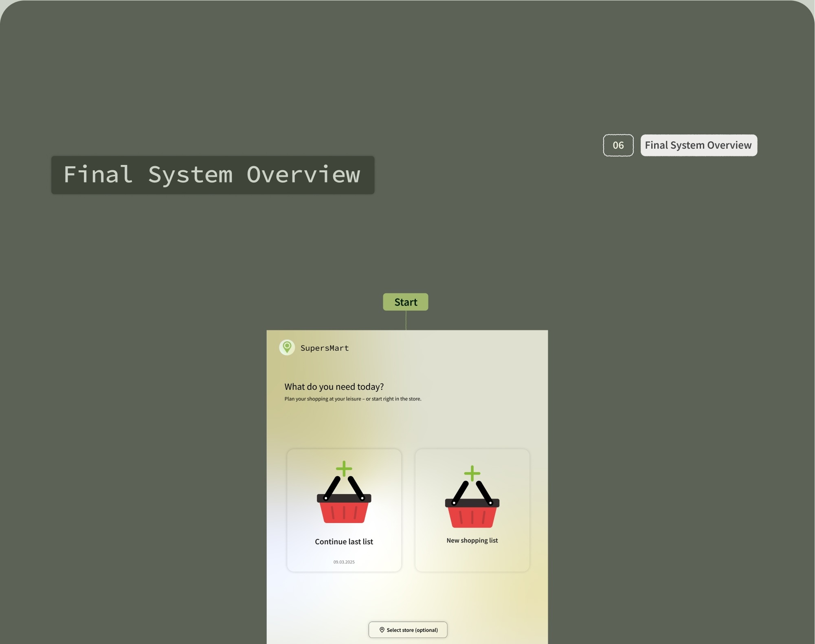Click green plus above Continue last list basket

[x=344, y=468]
